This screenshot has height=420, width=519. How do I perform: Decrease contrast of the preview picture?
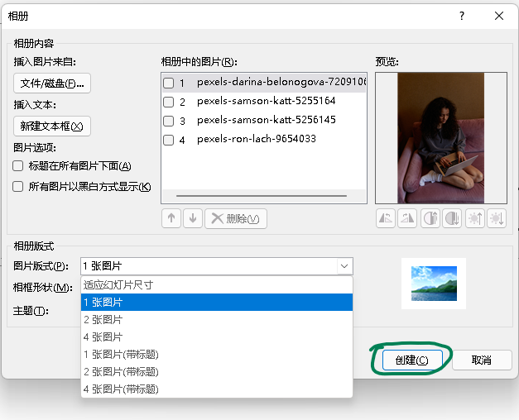[452, 218]
